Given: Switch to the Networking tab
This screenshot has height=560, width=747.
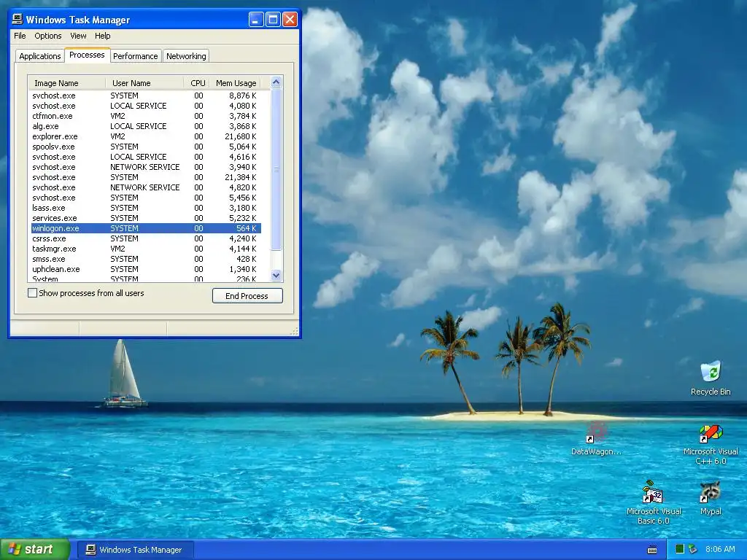Looking at the screenshot, I should 186,56.
